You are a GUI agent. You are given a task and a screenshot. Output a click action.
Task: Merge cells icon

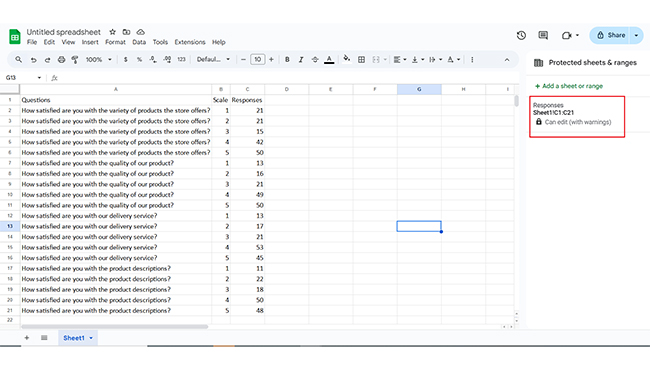tap(376, 60)
